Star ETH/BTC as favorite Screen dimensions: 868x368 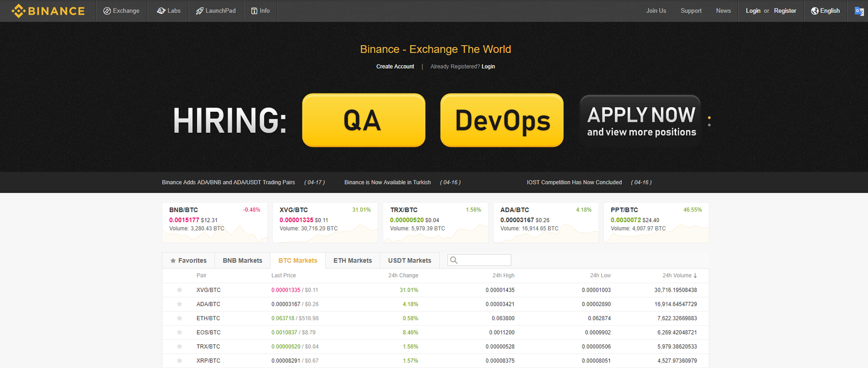tap(179, 318)
